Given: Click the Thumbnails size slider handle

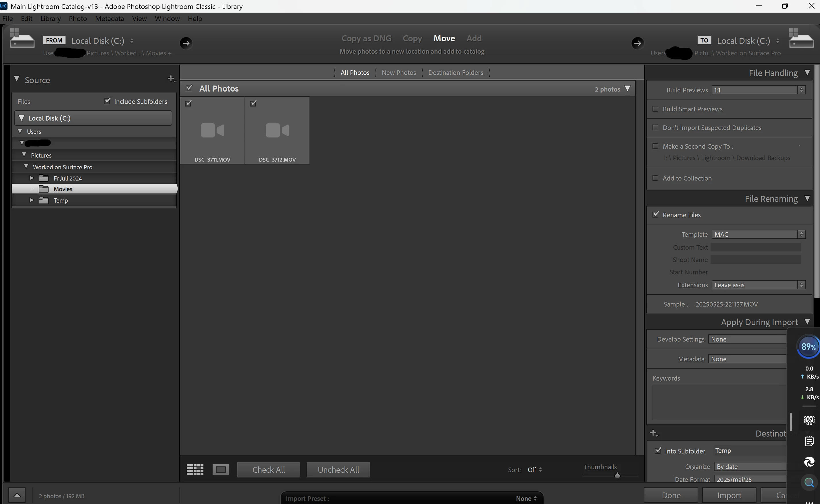Looking at the screenshot, I should point(617,475).
